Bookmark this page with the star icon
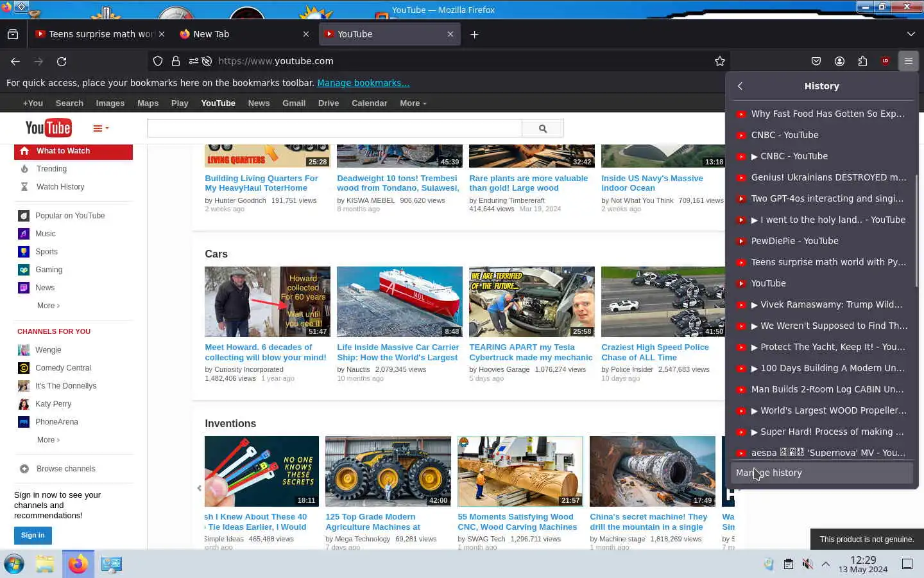The width and height of the screenshot is (924, 578). point(720,61)
